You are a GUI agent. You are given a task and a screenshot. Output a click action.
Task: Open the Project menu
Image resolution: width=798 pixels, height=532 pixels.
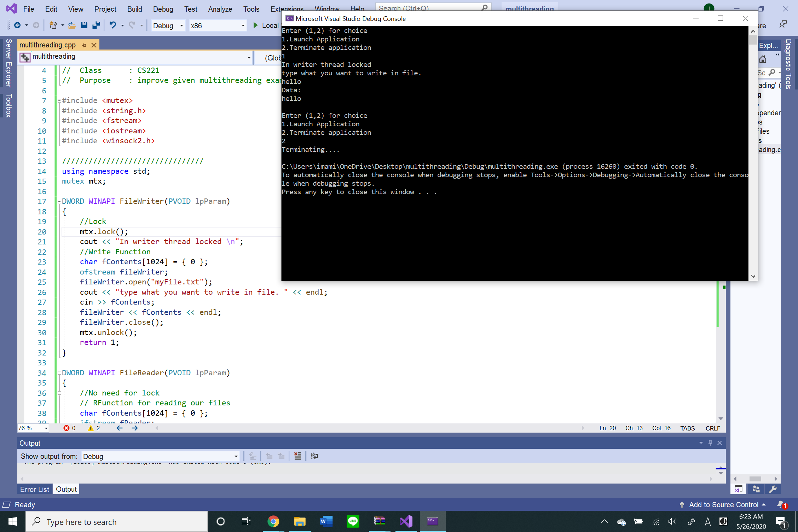click(x=105, y=9)
